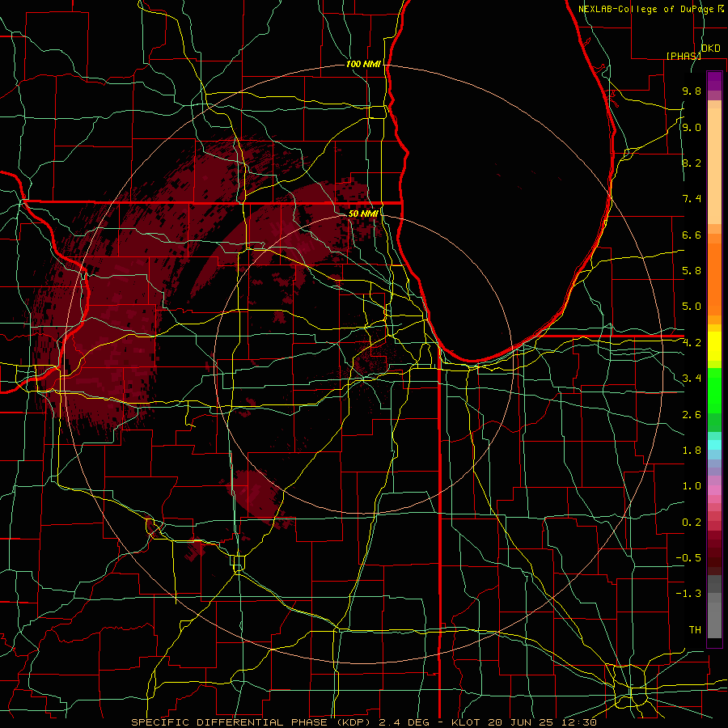728x728 pixels.
Task: Pick the cyan band on the color bar
Action: [x=714, y=445]
